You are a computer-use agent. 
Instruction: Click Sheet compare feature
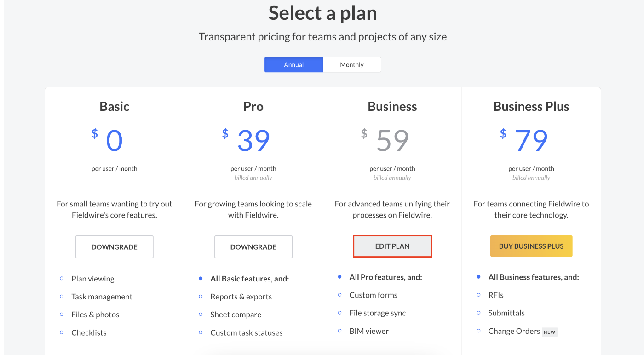(236, 315)
